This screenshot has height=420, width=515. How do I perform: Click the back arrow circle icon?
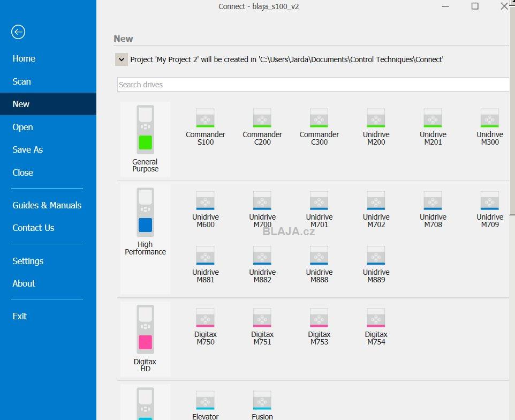click(x=18, y=32)
